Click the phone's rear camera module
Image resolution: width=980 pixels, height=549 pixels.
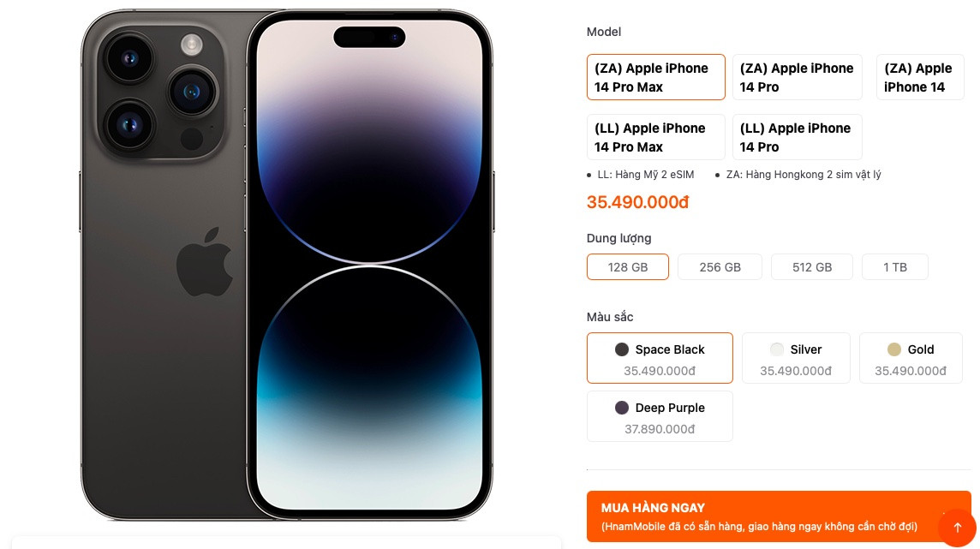tap(161, 92)
